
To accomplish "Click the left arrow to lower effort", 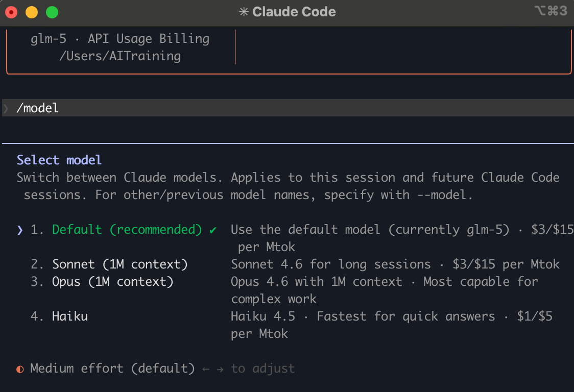I will 206,369.
